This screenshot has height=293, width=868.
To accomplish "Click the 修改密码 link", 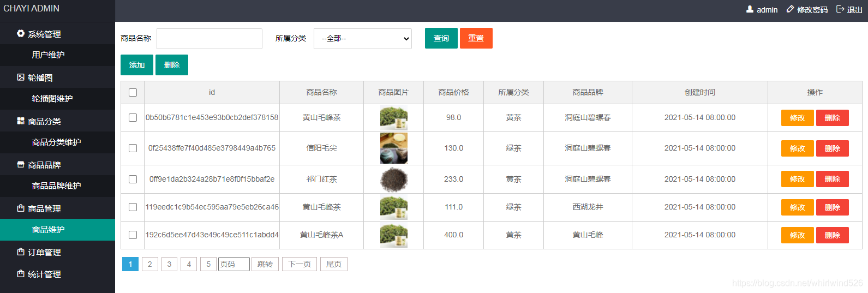I will [812, 10].
